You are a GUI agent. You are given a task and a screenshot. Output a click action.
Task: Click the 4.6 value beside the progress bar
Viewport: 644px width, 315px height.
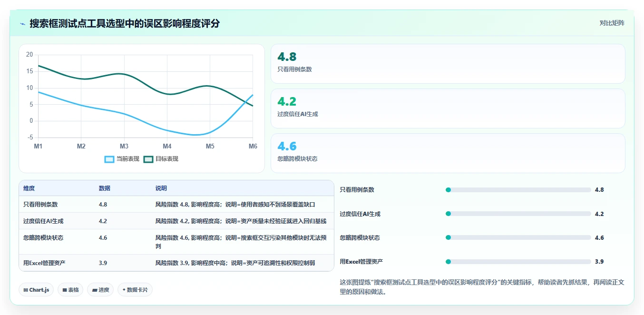click(599, 237)
